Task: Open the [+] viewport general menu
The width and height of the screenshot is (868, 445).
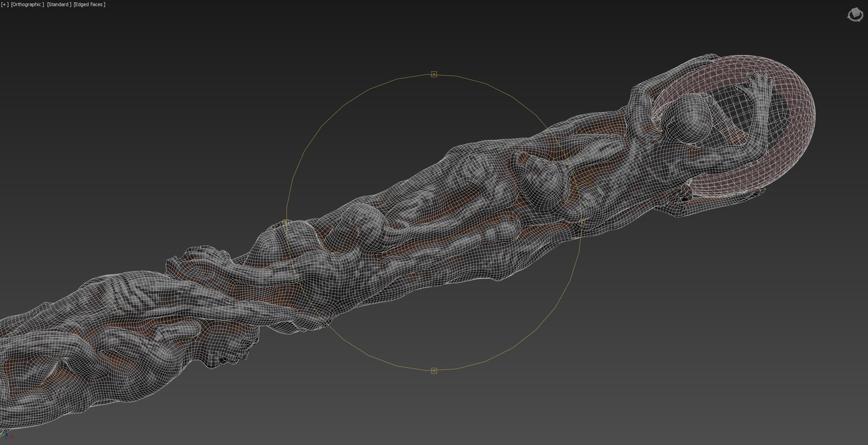Action: [x=5, y=4]
